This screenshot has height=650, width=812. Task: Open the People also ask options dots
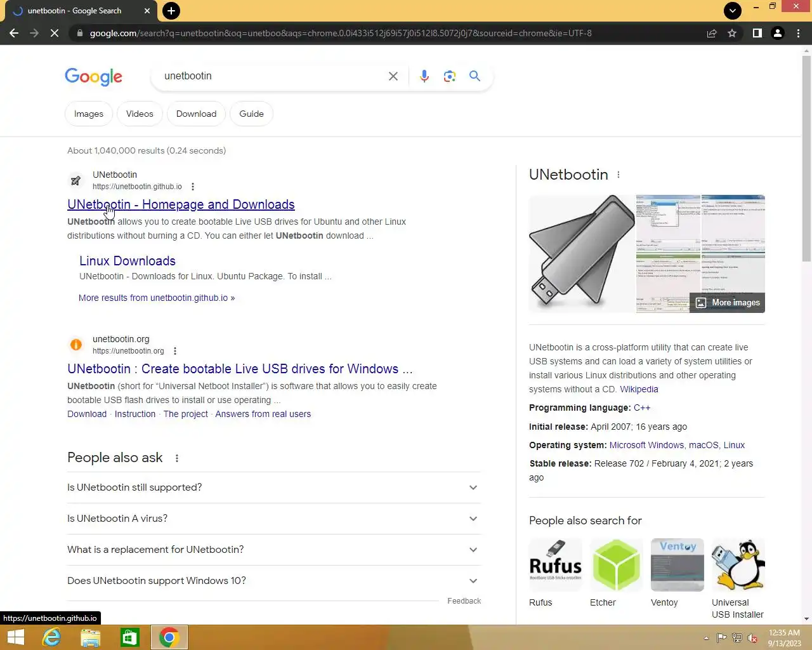[x=177, y=458]
